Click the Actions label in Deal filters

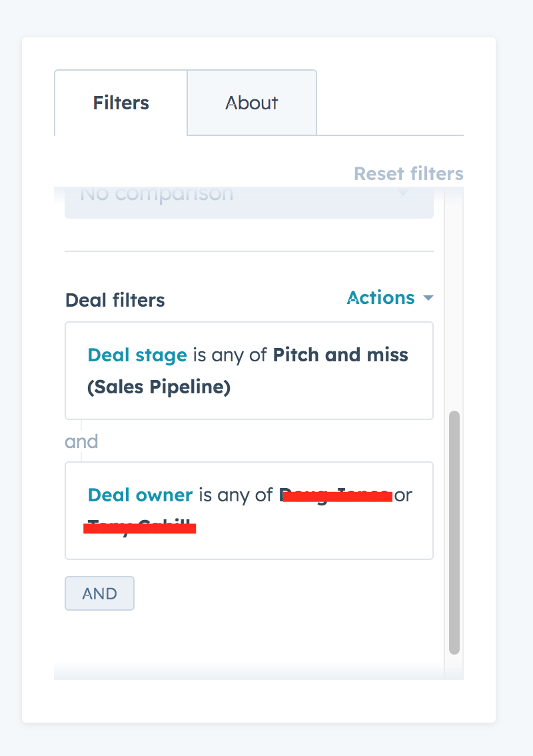tap(380, 298)
